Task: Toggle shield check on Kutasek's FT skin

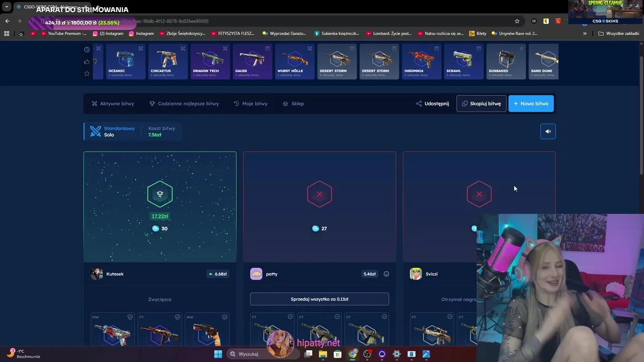Action: [177, 317]
